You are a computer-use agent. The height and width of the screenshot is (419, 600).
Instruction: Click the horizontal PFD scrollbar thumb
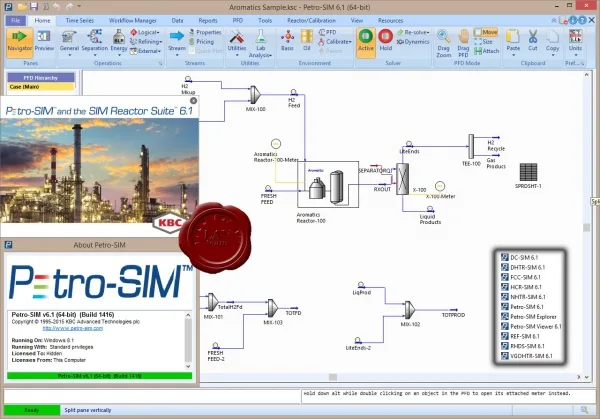tap(333, 377)
